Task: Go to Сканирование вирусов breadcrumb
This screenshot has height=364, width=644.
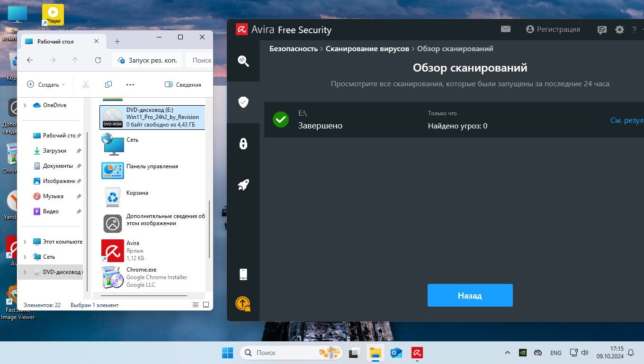Action: tap(367, 49)
